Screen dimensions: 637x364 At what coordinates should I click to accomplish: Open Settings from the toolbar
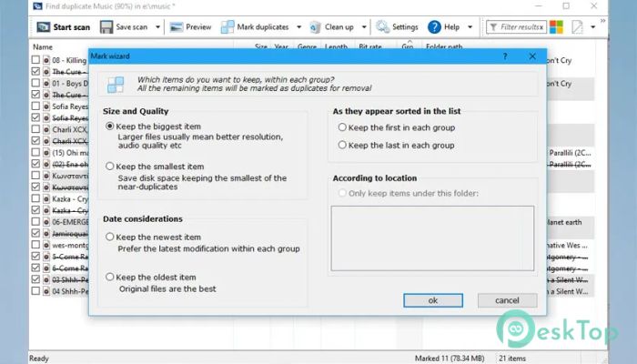397,26
